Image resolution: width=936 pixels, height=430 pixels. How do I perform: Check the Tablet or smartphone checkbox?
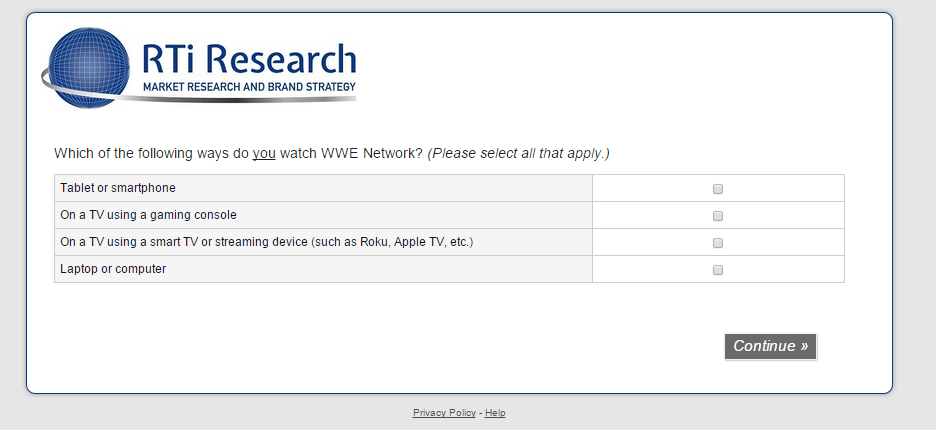coord(718,189)
